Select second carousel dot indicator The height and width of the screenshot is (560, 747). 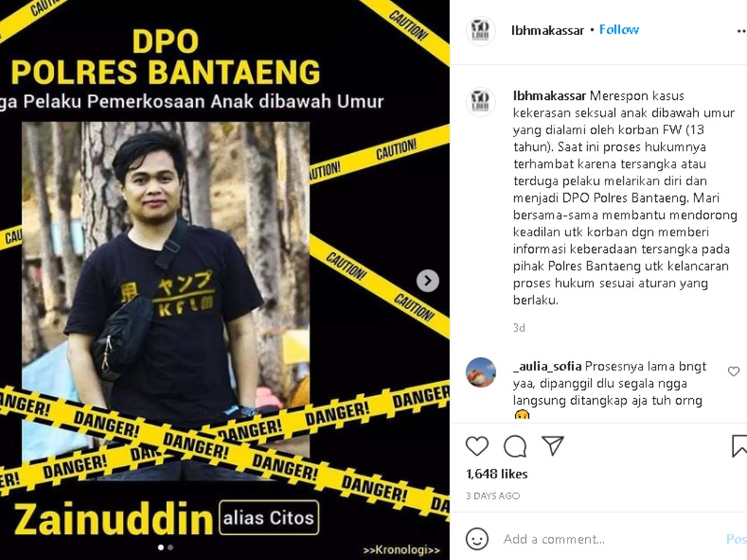point(171,548)
